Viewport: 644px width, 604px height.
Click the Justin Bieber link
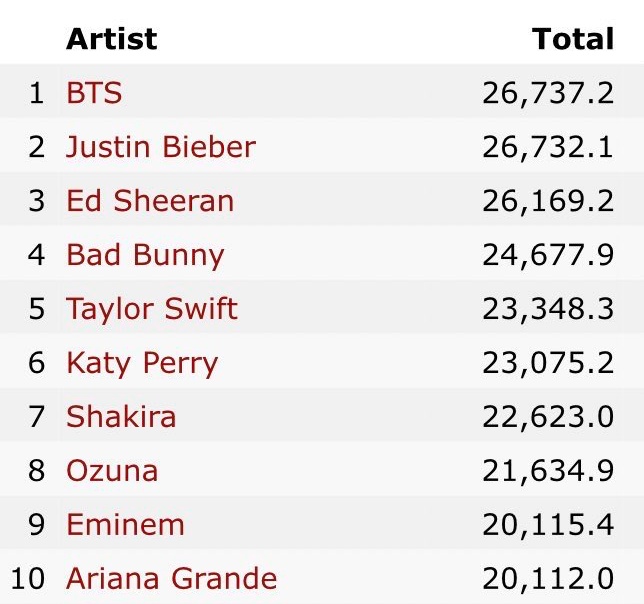point(161,147)
